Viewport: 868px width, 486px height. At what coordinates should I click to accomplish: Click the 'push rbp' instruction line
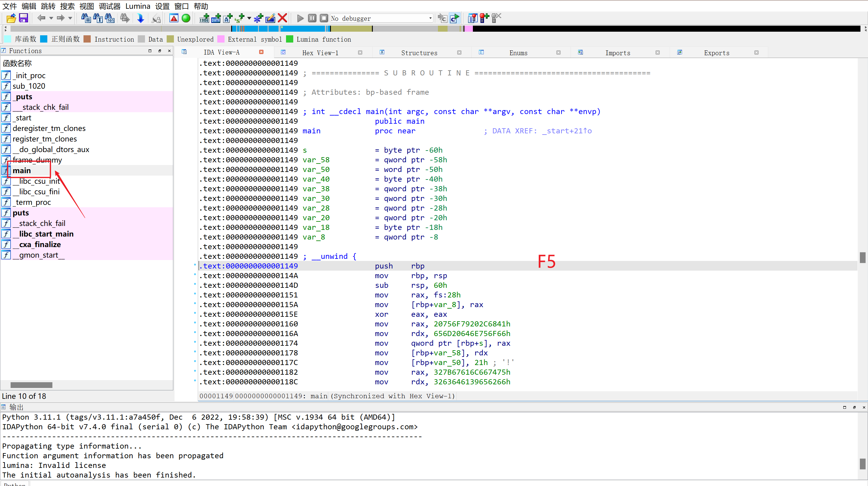pos(527,266)
